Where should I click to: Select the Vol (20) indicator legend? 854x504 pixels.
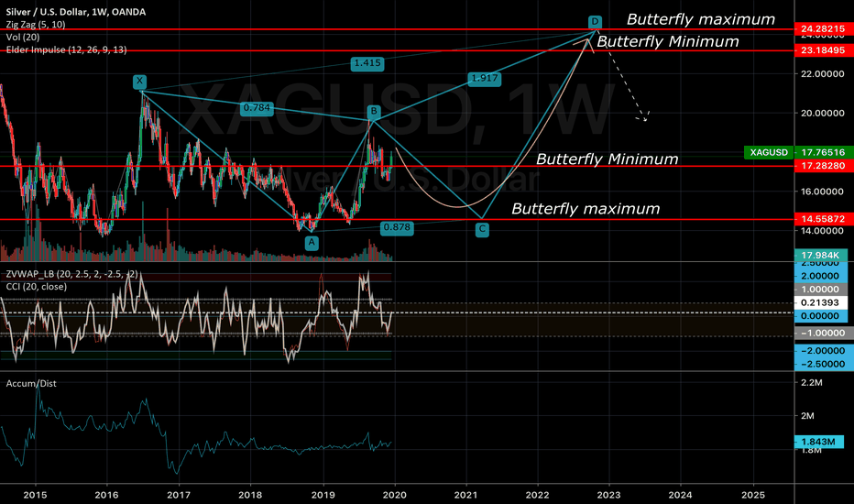click(23, 37)
